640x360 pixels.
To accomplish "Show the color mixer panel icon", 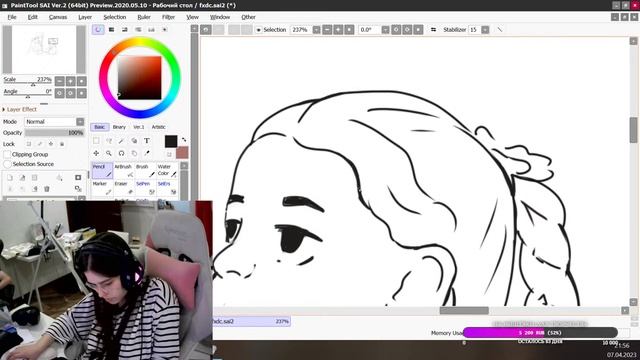I will point(138,30).
